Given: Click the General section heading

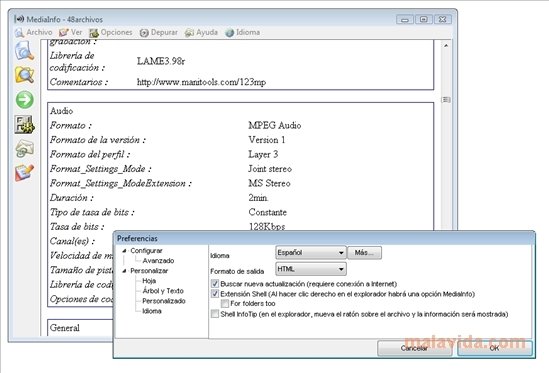Looking at the screenshot, I should [x=65, y=328].
